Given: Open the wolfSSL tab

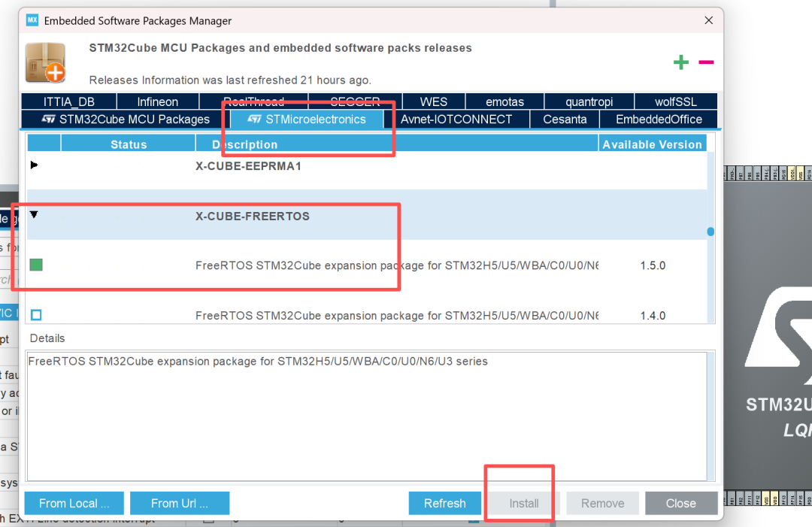Looking at the screenshot, I should [676, 101].
